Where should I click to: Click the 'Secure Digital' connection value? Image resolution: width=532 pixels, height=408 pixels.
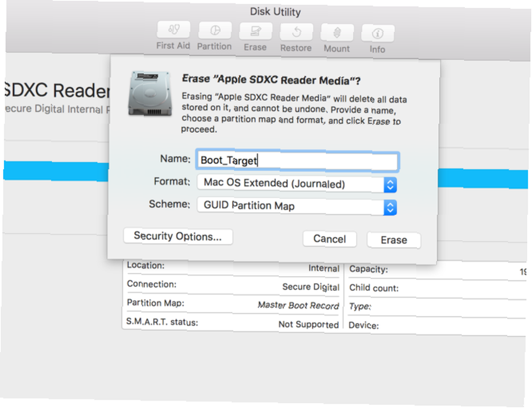(311, 287)
